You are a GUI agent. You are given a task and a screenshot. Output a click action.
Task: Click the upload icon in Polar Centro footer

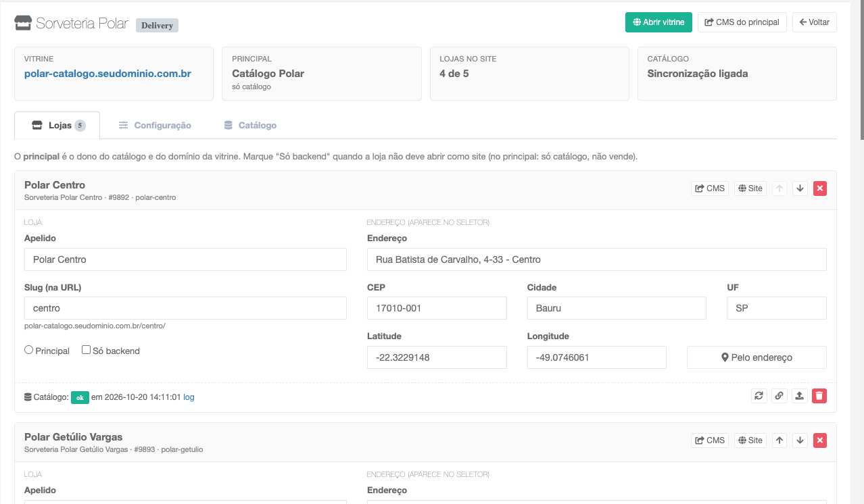pos(799,397)
